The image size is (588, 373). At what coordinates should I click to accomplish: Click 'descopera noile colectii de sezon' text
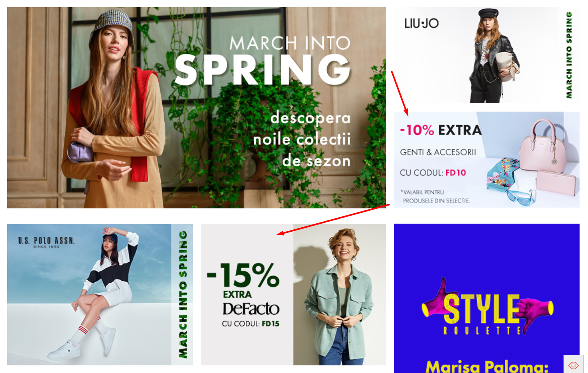(302, 139)
